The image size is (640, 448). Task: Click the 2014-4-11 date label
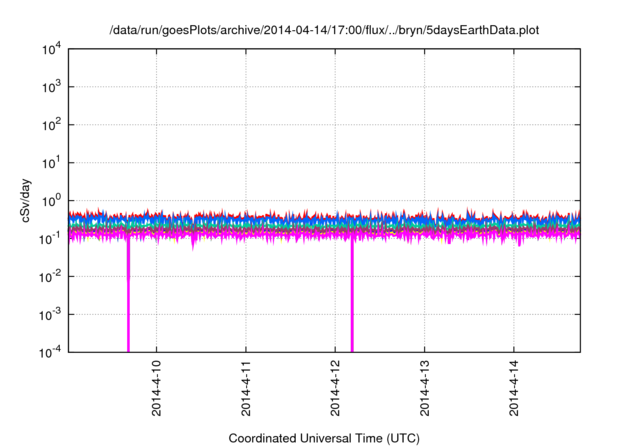246,388
